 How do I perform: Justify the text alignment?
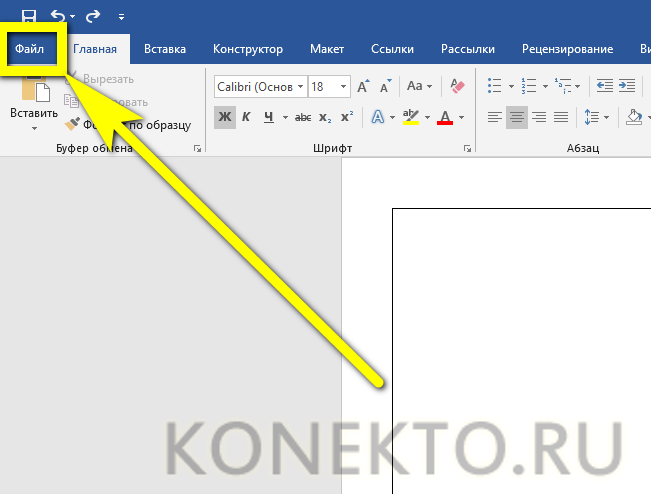tap(561, 117)
